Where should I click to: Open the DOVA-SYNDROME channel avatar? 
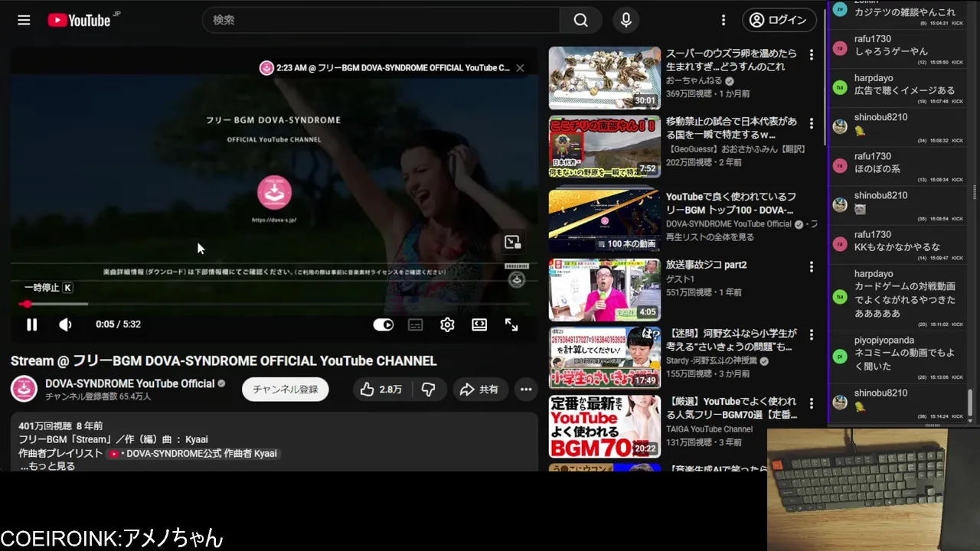tap(24, 389)
